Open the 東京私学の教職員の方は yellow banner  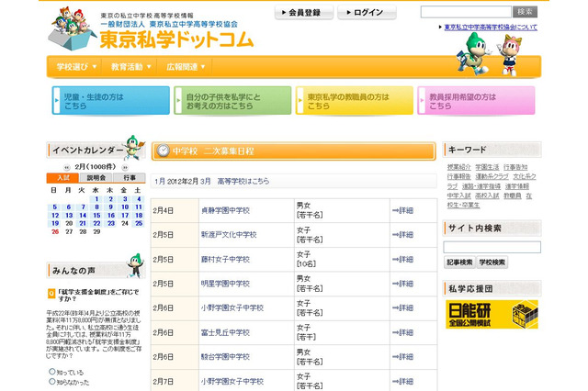[x=355, y=100]
